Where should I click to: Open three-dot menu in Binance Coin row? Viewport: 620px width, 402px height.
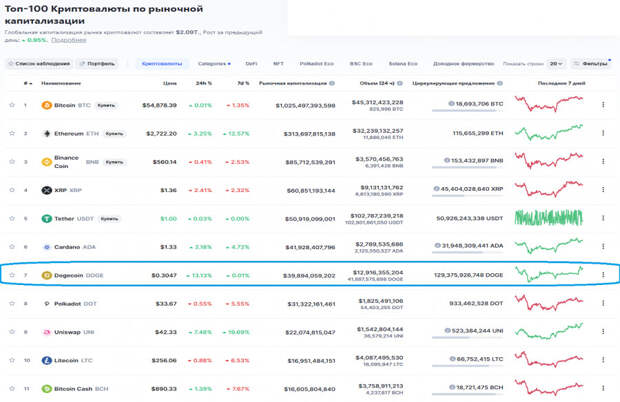pos(603,161)
